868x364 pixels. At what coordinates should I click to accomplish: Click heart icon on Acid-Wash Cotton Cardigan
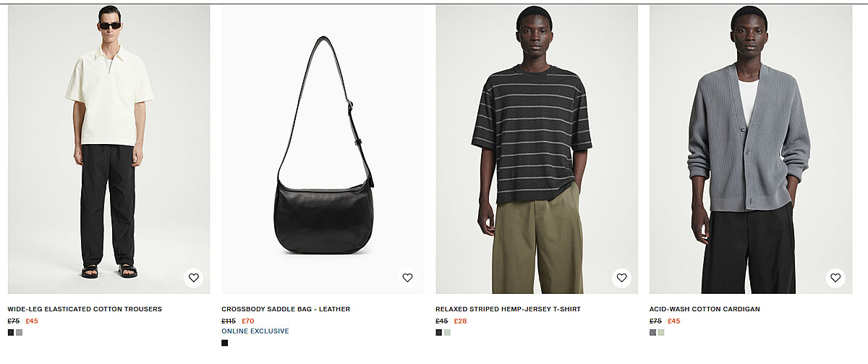(835, 278)
